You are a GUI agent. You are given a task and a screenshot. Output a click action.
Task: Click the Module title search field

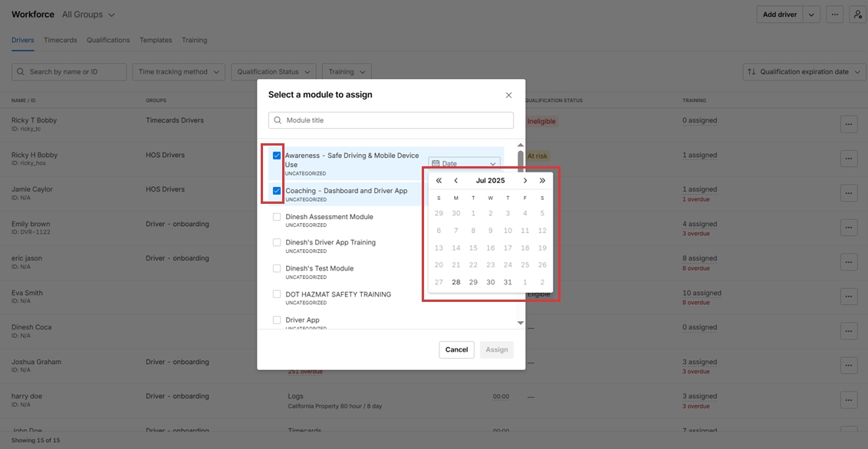(x=391, y=120)
